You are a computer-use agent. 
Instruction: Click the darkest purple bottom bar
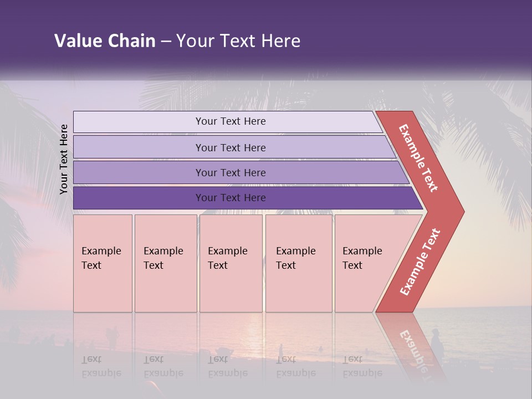(231, 198)
